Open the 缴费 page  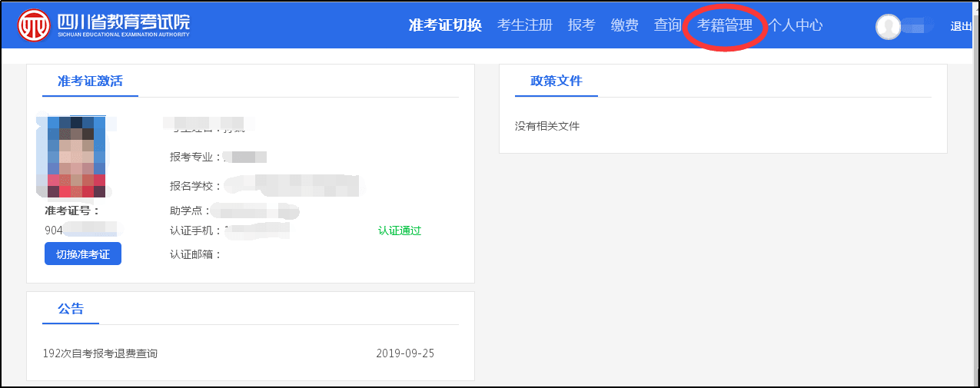624,25
